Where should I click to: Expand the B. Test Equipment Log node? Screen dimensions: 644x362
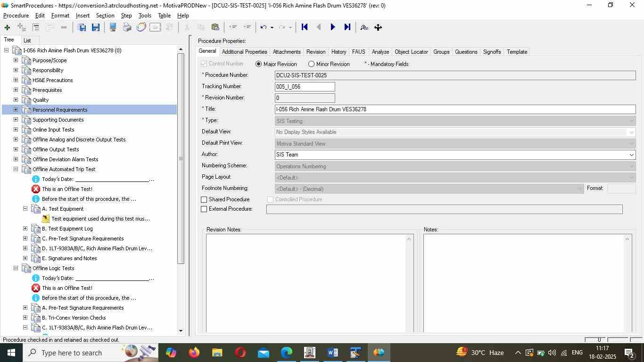(x=25, y=229)
